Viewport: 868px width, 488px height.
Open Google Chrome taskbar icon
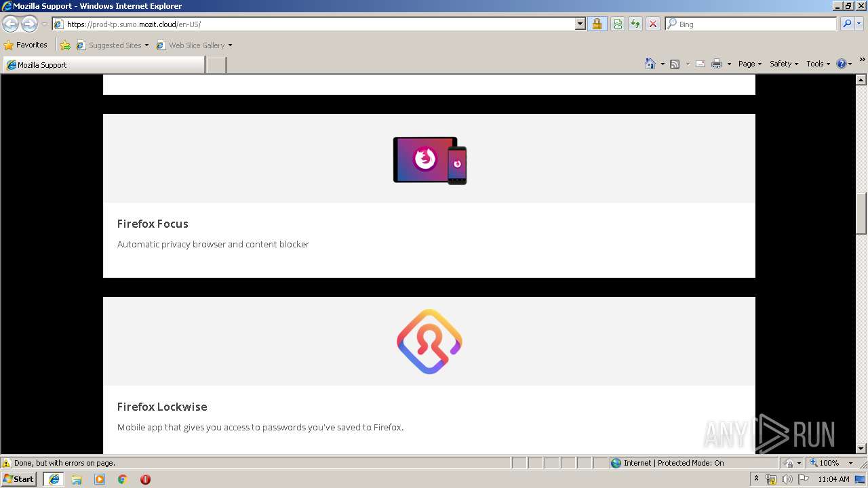(123, 479)
